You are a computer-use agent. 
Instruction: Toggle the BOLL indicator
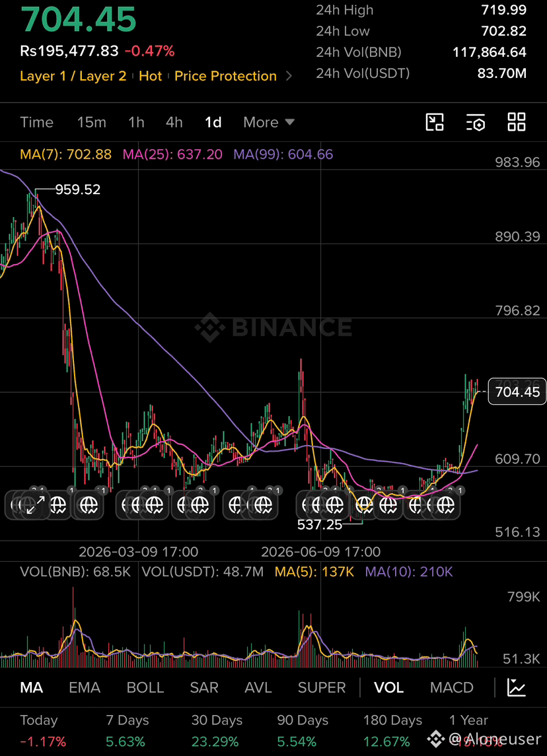click(145, 687)
